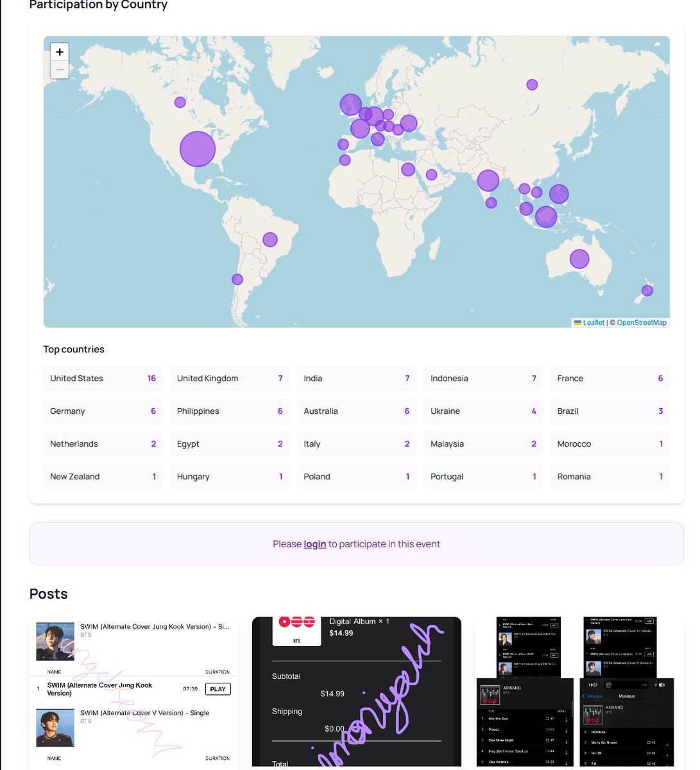The height and width of the screenshot is (770, 700).
Task: Click the Italy country cell
Action: point(357,444)
